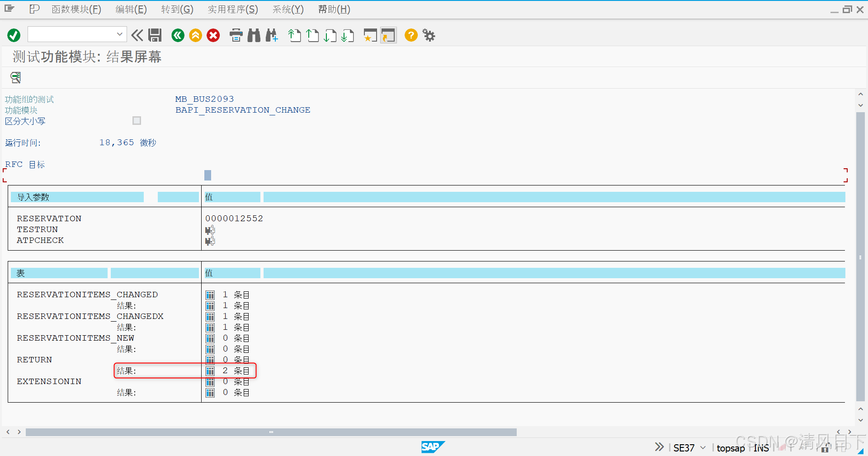Execute the function with the green checkmark icon
Viewport: 868px width, 456px height.
[x=14, y=35]
